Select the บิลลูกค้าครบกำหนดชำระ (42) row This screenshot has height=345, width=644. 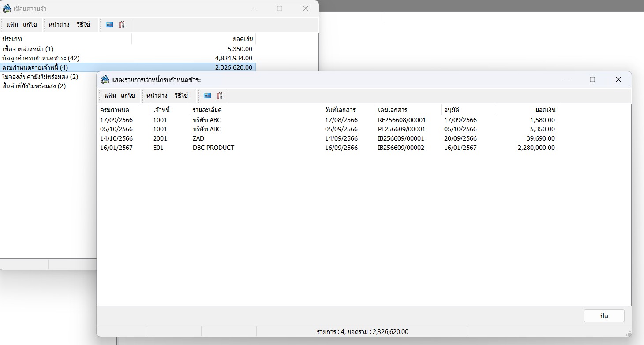click(41, 58)
